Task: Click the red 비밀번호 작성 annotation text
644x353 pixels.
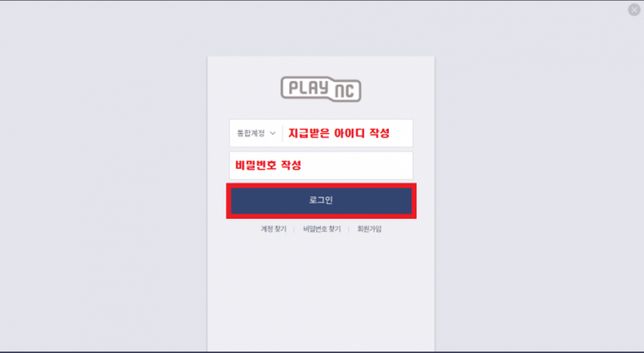Action: (x=268, y=165)
